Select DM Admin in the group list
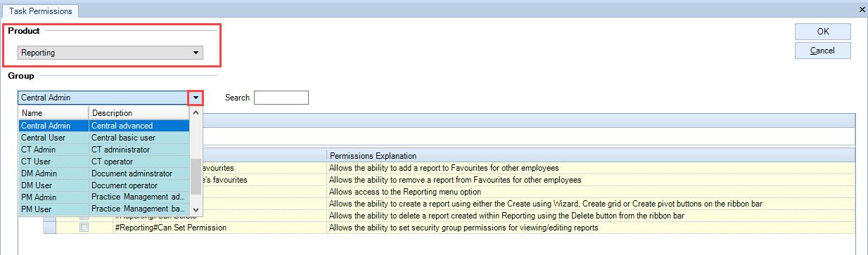This screenshot has height=255, width=868. pos(104,174)
